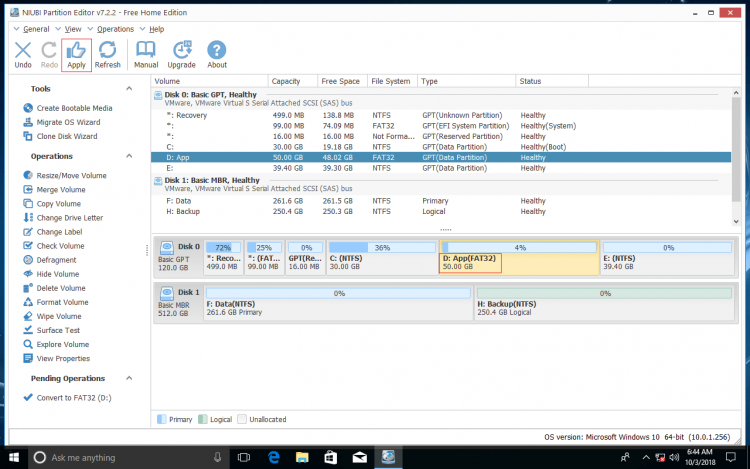Launch Create Bootable Media tool

point(68,108)
